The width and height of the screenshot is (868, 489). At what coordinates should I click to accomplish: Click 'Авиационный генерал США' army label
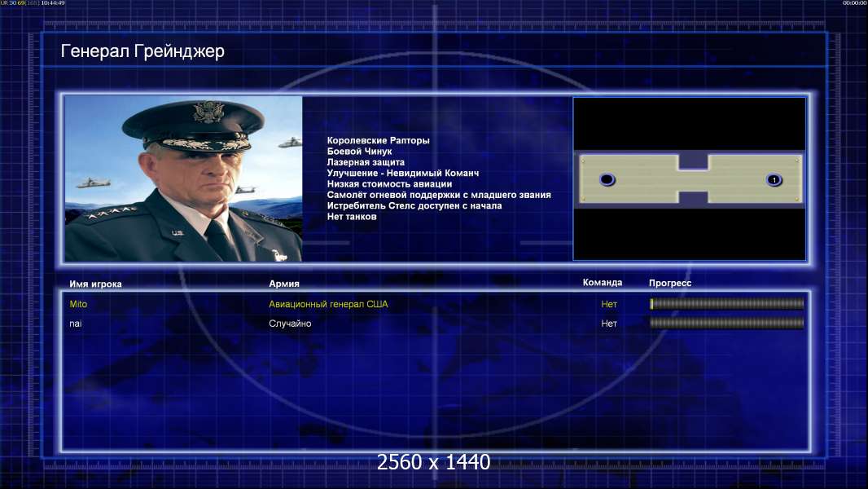(328, 304)
